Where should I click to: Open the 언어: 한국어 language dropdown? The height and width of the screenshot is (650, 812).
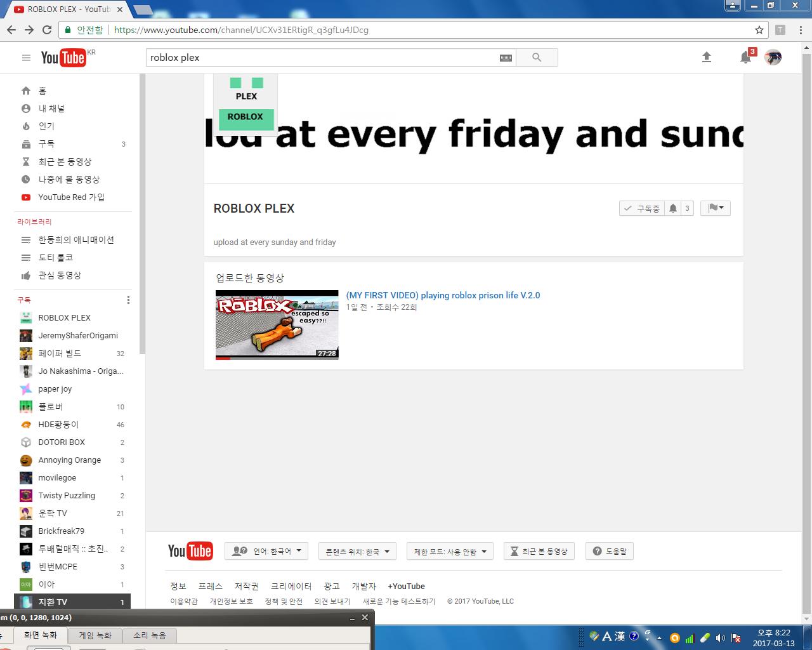coord(266,551)
